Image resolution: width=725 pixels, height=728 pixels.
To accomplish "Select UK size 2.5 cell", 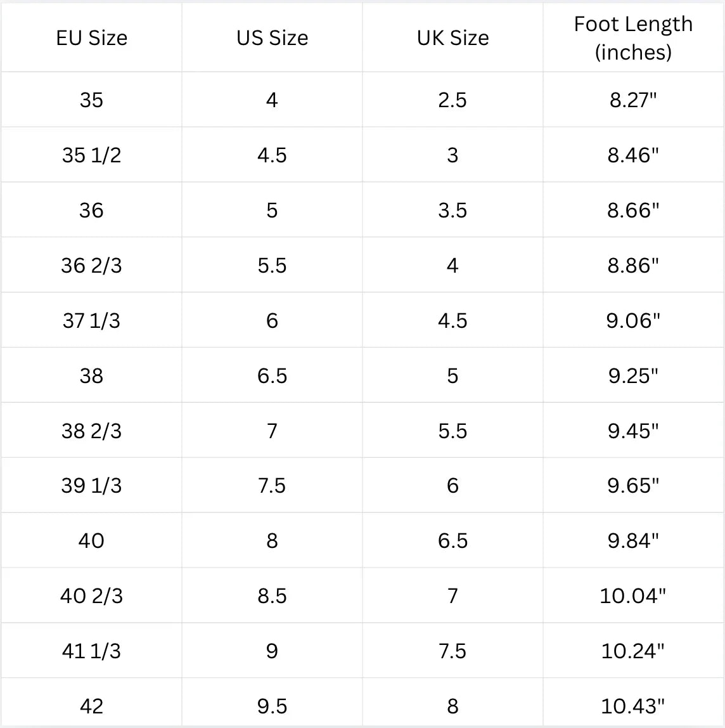I will pos(452,100).
